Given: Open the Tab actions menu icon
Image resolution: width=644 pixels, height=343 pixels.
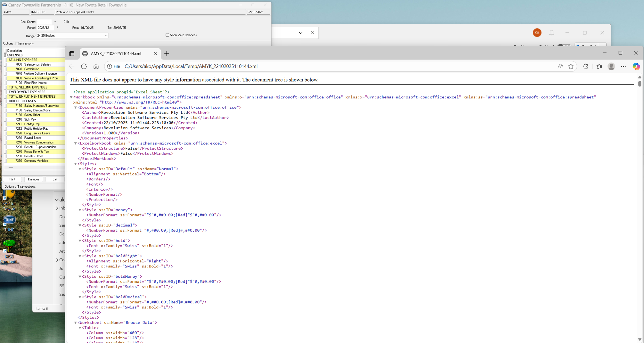Looking at the screenshot, I should [72, 53].
